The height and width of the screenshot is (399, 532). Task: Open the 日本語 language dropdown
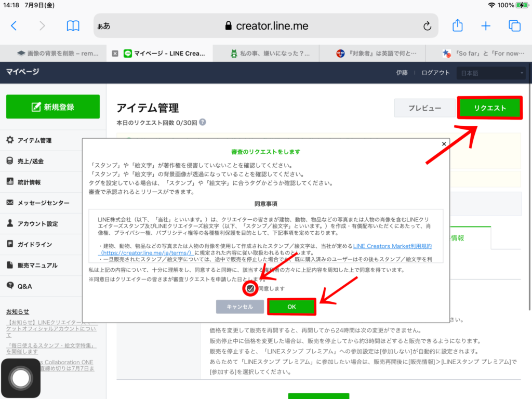point(491,73)
